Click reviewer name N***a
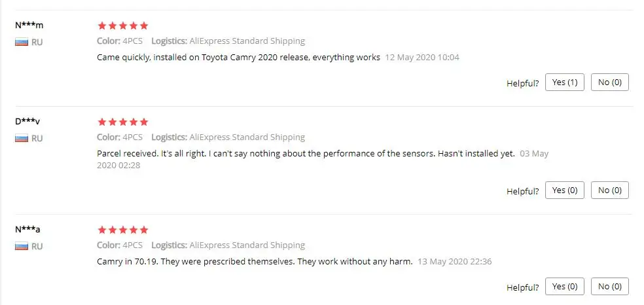 (28, 230)
